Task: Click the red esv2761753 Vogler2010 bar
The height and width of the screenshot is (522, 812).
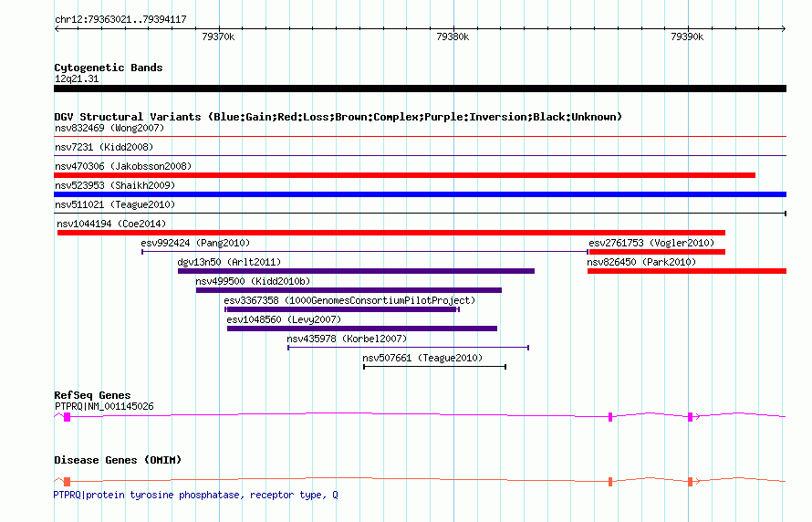Action: 657,252
